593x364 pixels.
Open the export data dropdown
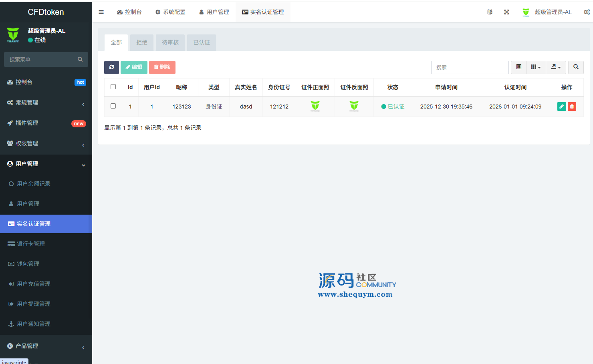coord(556,67)
